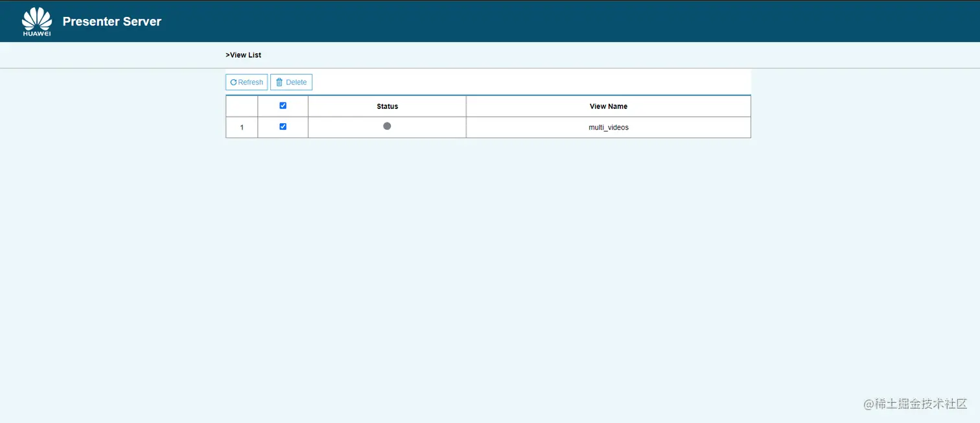The image size is (980, 423).
Task: Click the View List breadcrumb
Action: pos(244,55)
